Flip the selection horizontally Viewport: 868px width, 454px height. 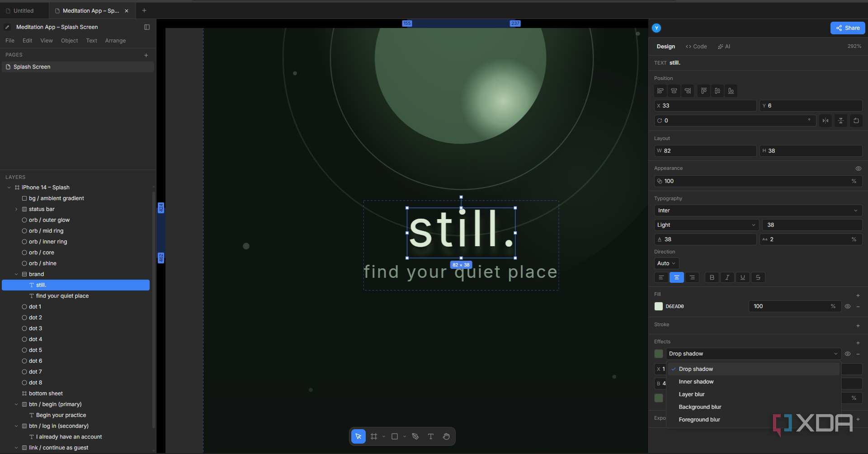click(x=826, y=121)
